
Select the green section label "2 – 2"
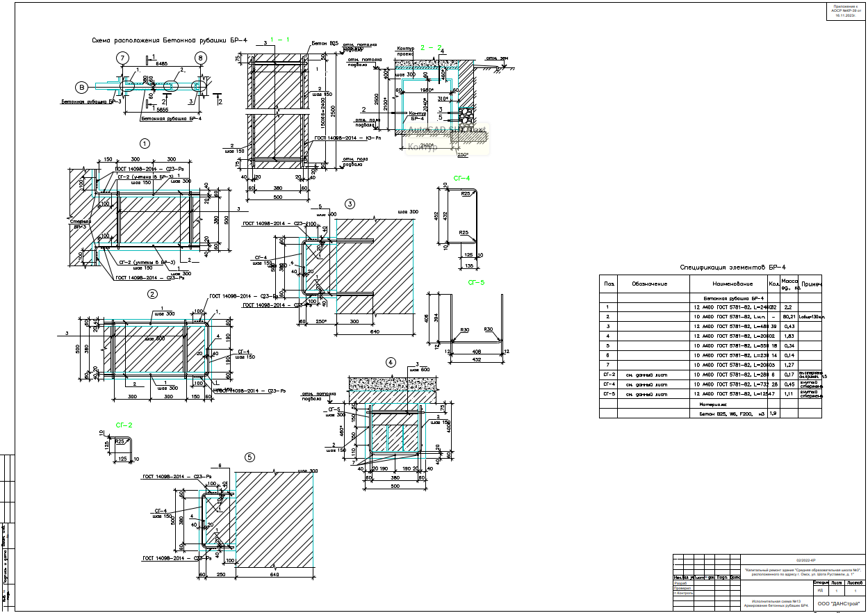pyautogui.click(x=431, y=47)
